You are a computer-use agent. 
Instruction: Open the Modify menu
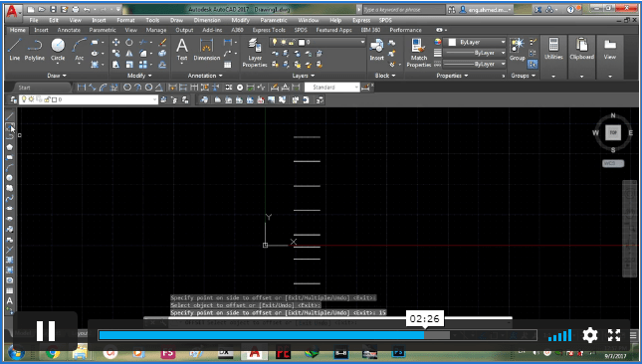coord(240,20)
